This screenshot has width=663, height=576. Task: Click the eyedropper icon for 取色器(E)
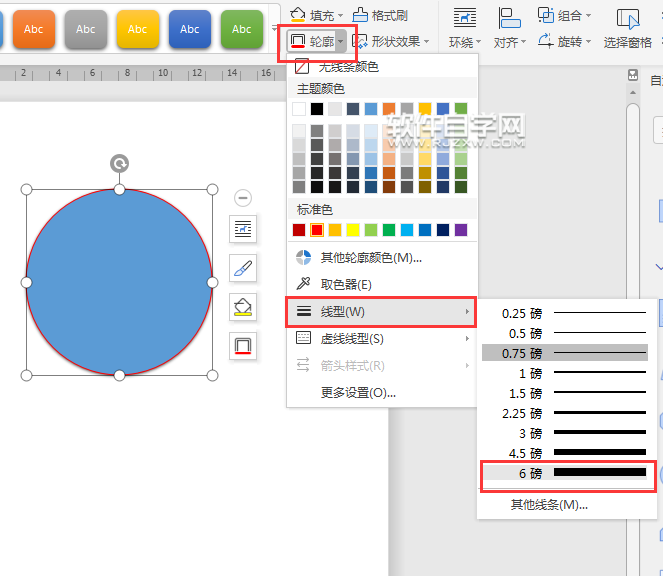(x=303, y=284)
